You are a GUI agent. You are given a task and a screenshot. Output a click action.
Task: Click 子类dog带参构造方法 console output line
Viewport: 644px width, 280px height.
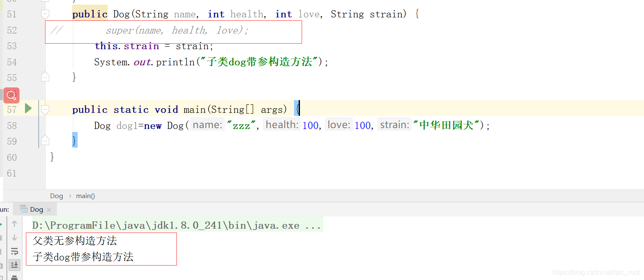pos(83,257)
